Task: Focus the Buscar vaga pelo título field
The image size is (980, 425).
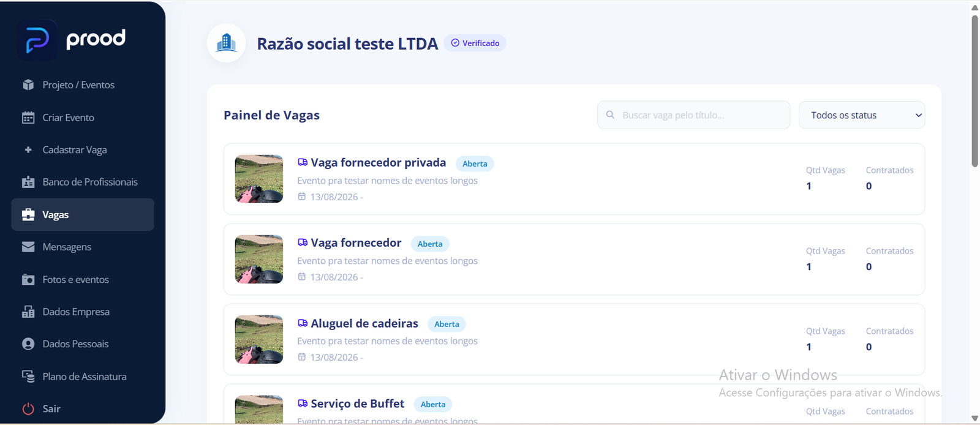Action: click(693, 115)
